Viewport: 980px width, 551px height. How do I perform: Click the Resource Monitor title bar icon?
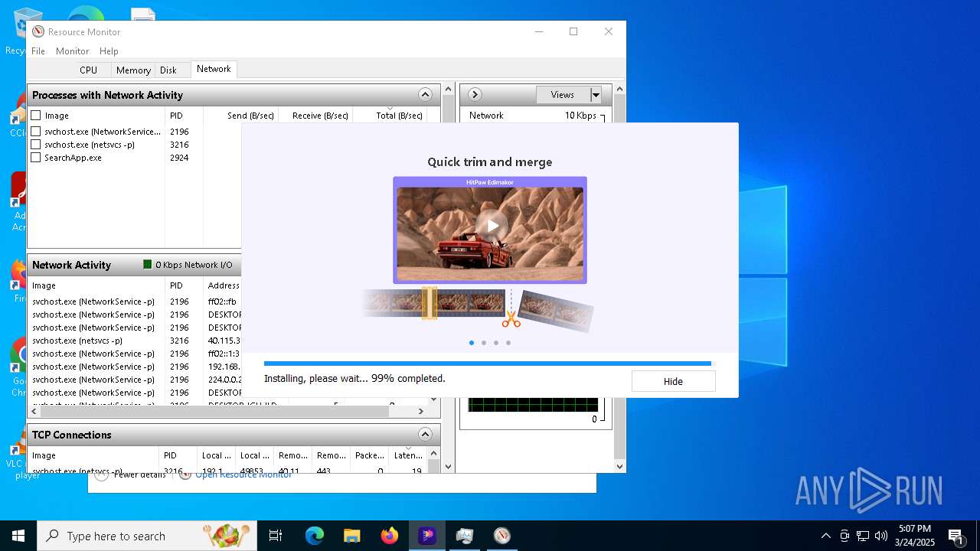38,31
